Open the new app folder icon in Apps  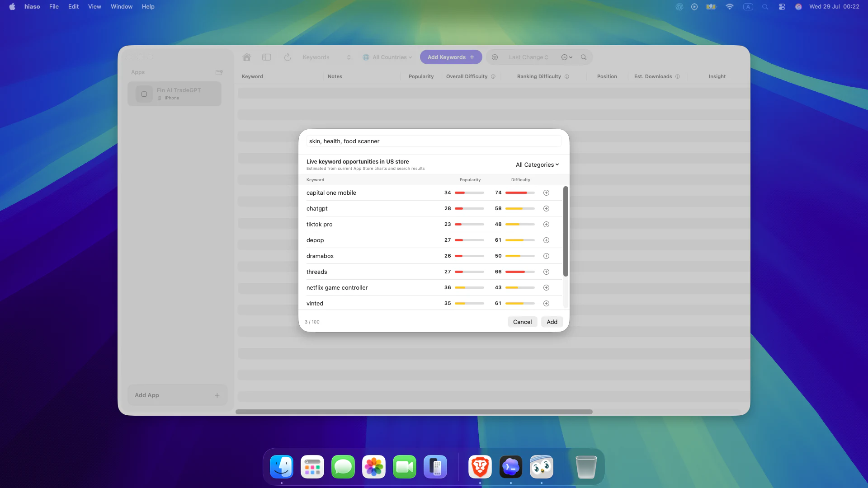pos(219,72)
